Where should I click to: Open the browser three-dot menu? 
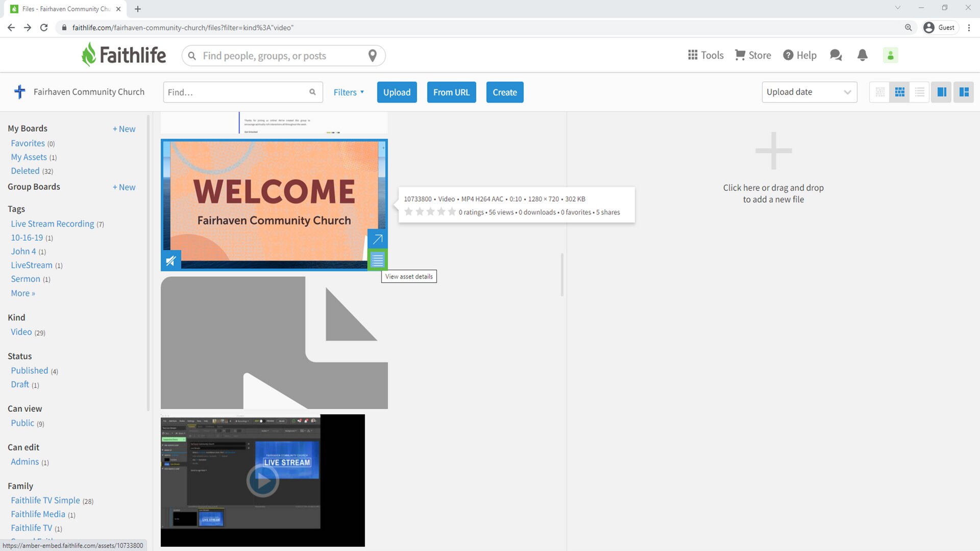(969, 28)
